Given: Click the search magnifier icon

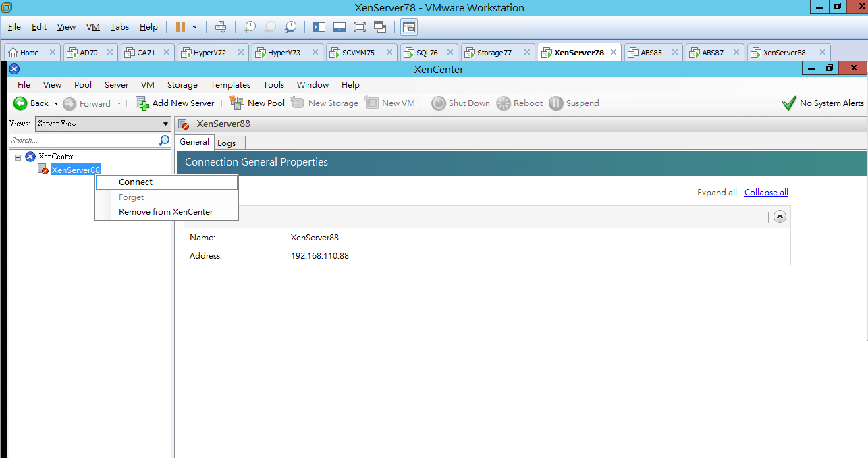Looking at the screenshot, I should coord(164,141).
